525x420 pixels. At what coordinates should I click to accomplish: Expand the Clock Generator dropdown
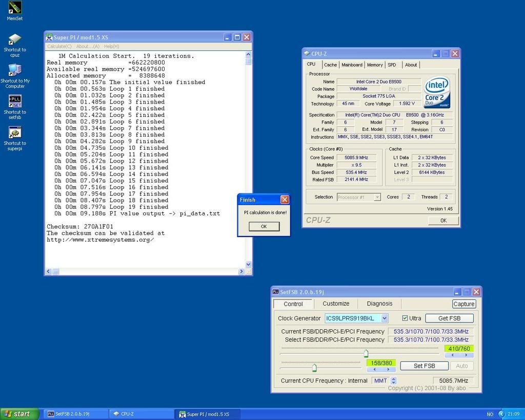point(385,318)
